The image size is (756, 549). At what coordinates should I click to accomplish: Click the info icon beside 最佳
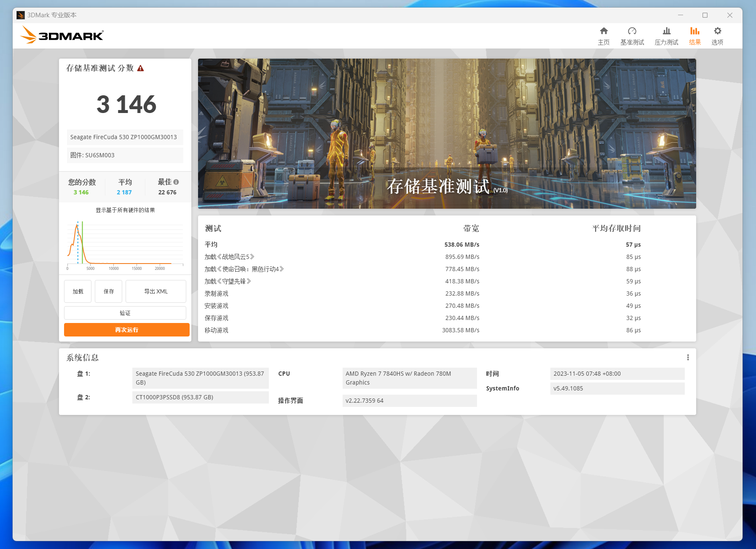point(176,182)
